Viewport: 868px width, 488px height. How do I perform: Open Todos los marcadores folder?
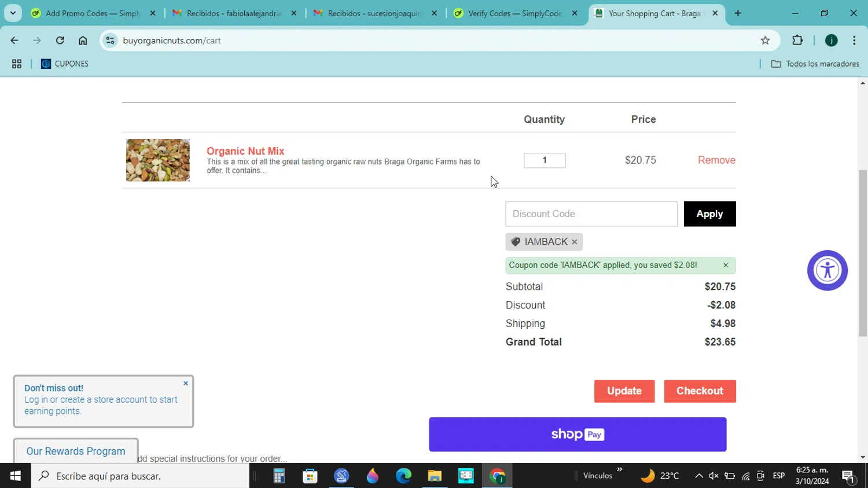click(815, 64)
